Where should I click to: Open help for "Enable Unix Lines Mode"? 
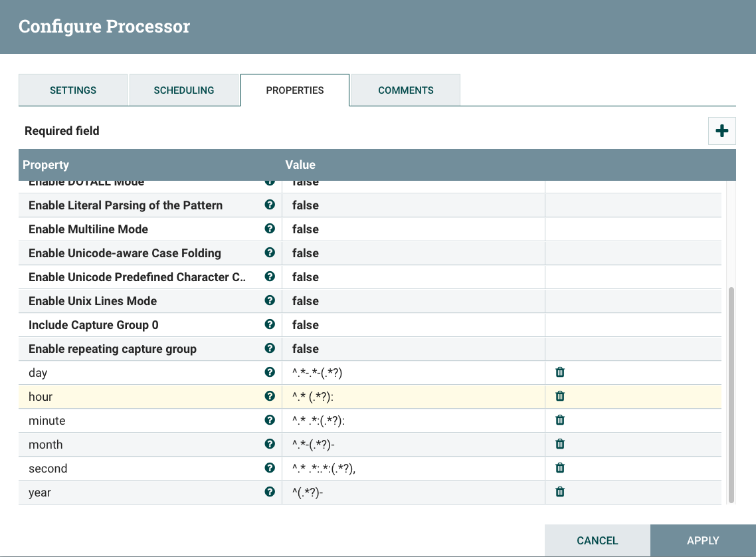point(270,300)
